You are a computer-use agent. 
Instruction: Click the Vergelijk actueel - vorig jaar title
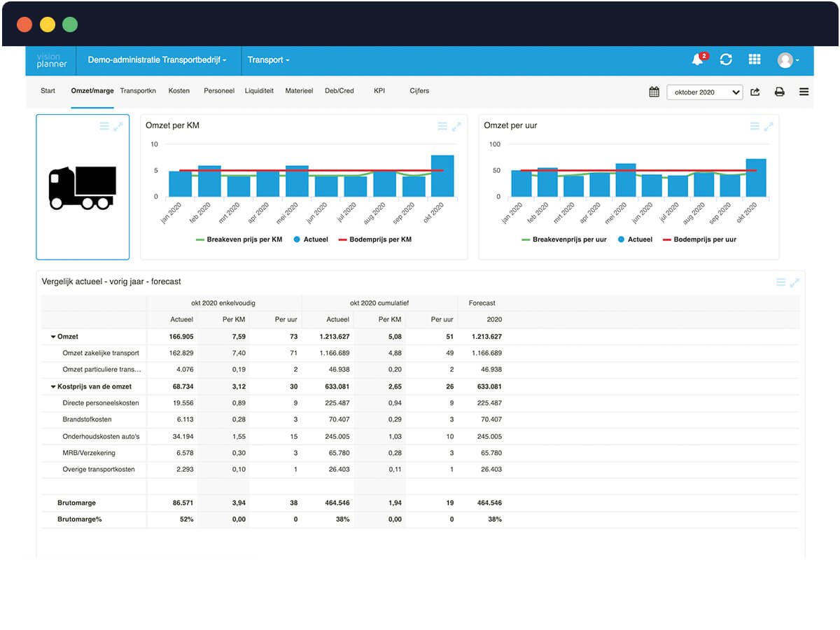111,281
